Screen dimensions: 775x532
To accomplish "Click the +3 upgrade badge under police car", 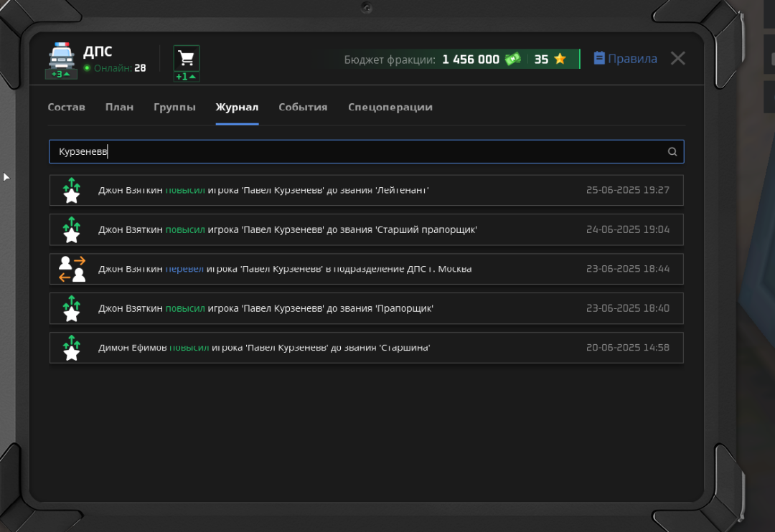I will point(61,74).
